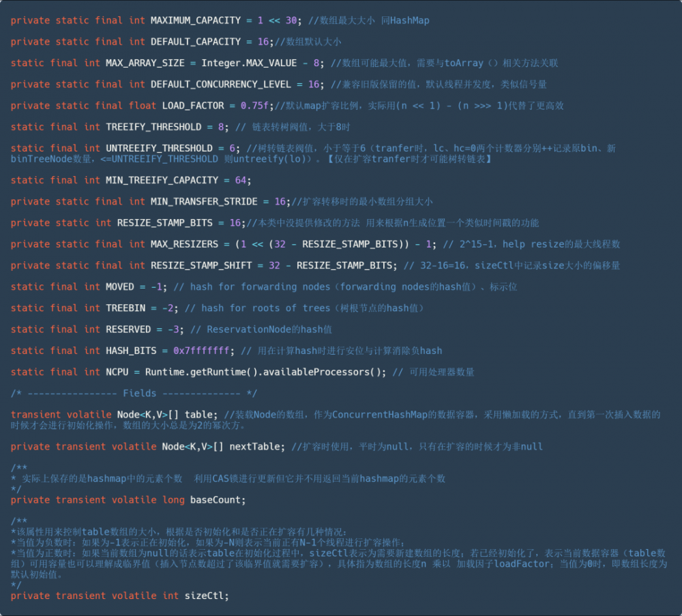
Task: Click the TREEBIN constant name
Action: [125, 308]
